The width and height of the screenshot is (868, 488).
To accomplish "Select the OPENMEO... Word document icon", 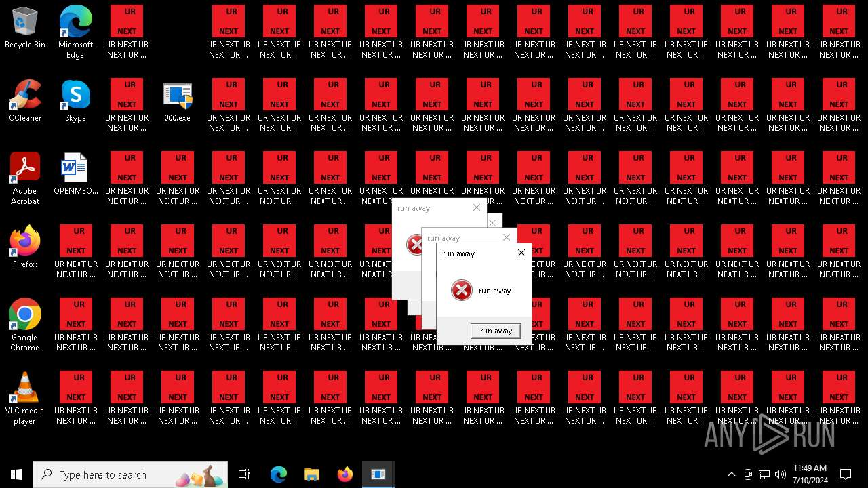I will [x=75, y=174].
